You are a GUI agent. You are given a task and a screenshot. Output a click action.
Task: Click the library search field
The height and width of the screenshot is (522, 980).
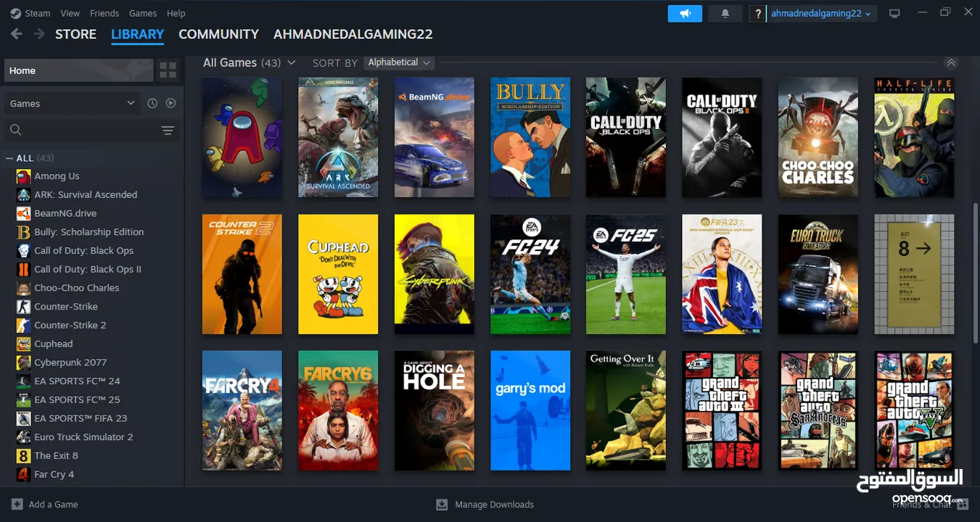click(x=80, y=130)
